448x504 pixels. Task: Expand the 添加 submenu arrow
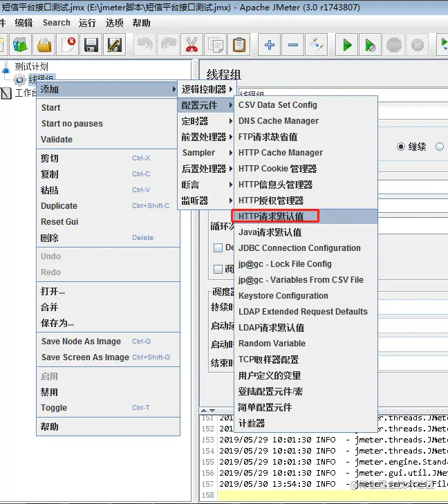(174, 89)
